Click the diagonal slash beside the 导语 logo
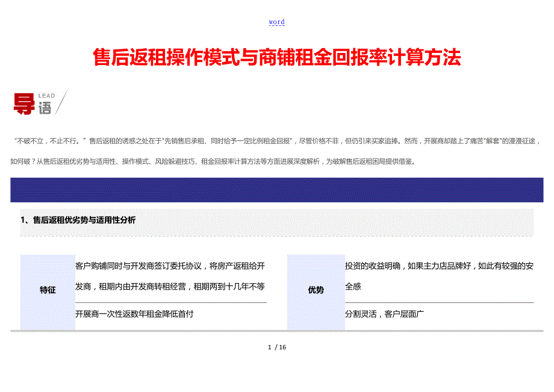The height and width of the screenshot is (392, 554). [61, 102]
